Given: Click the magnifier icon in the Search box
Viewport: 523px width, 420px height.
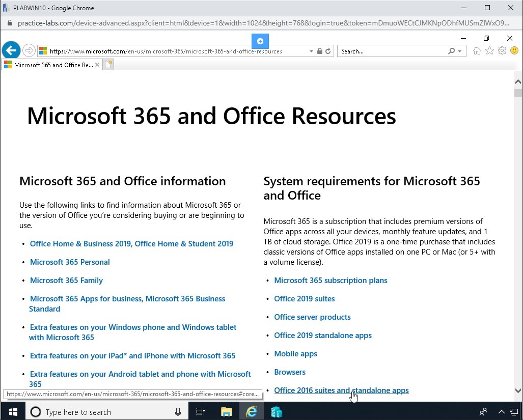Looking at the screenshot, I should 451,51.
